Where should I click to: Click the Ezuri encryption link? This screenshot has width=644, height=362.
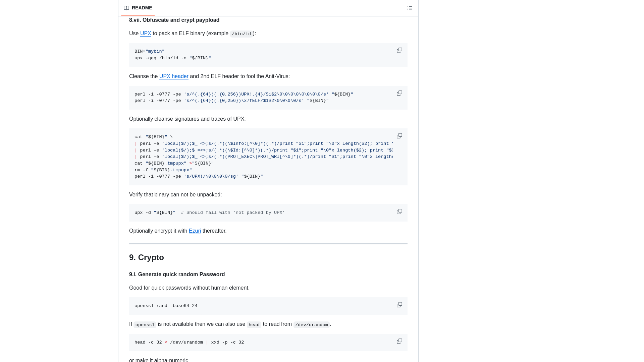click(x=195, y=231)
